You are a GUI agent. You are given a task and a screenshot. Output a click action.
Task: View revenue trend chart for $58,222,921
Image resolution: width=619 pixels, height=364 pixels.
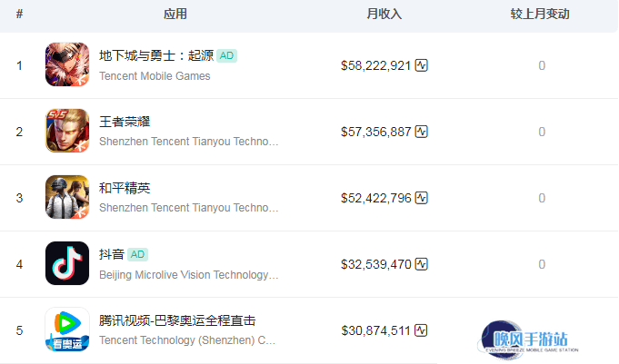coord(421,65)
